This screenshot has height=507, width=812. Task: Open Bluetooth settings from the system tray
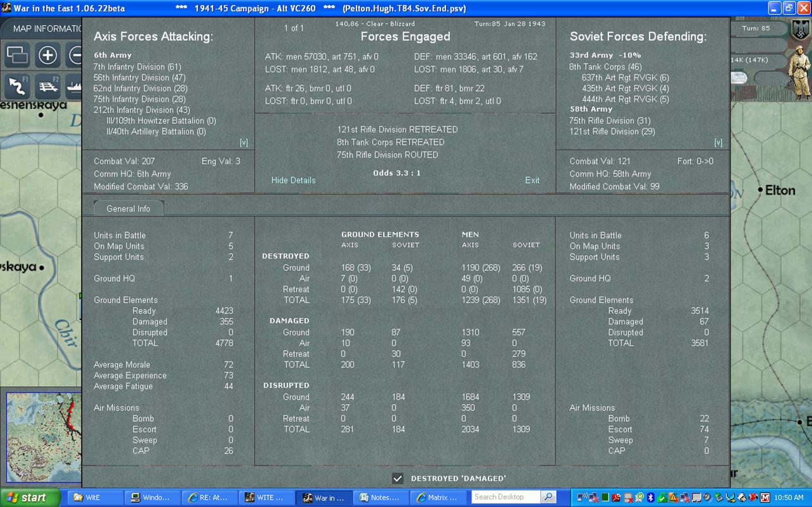tap(650, 498)
